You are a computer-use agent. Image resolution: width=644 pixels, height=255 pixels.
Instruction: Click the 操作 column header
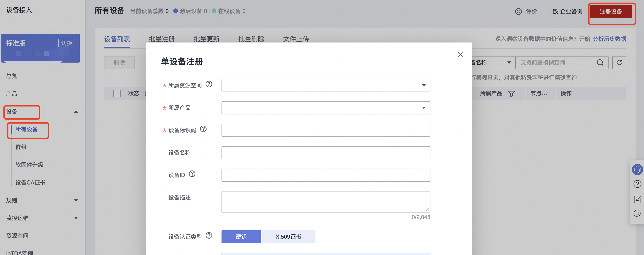tap(566, 93)
